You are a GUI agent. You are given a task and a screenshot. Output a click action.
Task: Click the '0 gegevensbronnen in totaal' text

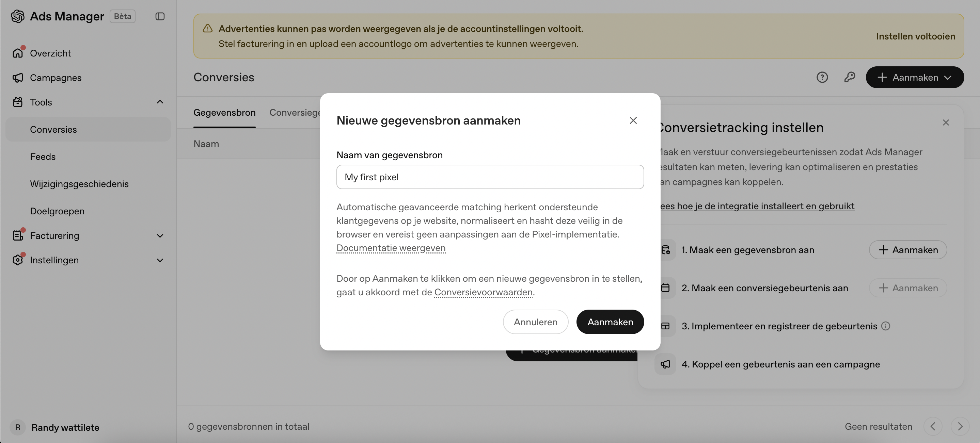tap(249, 426)
